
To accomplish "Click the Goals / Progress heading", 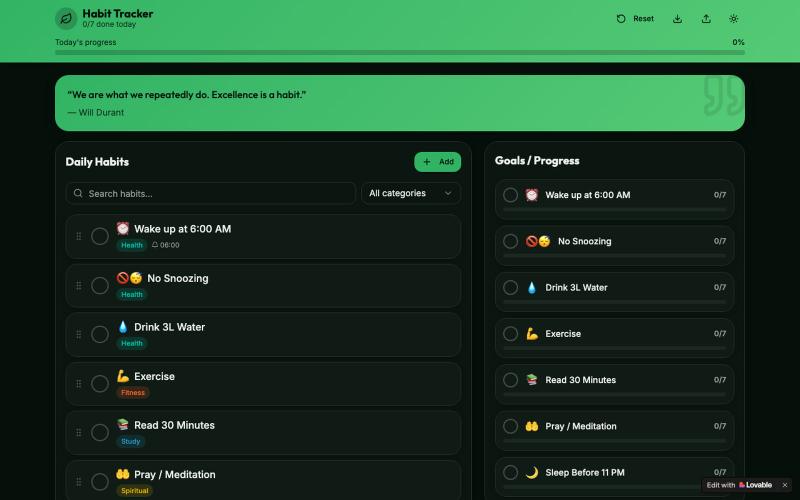I will coord(537,161).
